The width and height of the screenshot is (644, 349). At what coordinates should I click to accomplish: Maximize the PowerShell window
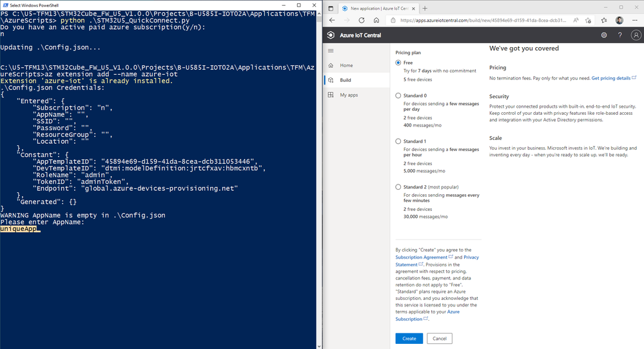(298, 5)
